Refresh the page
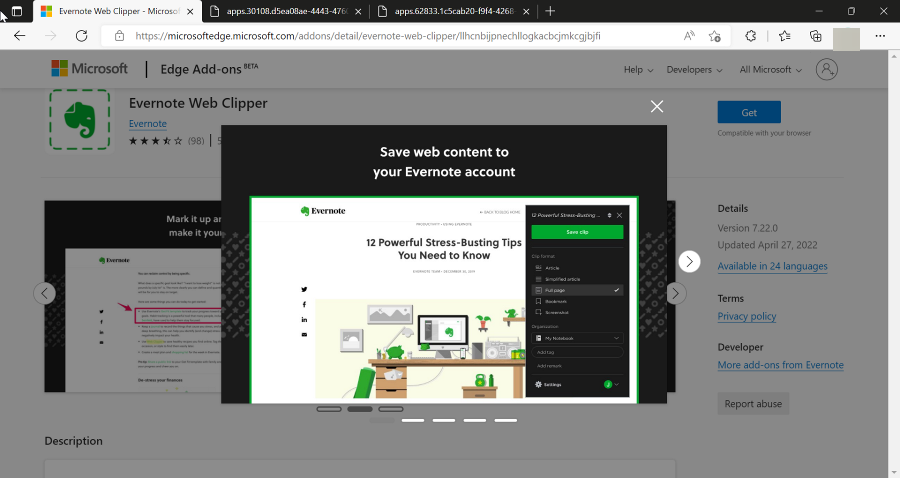900x478 pixels. point(82,36)
